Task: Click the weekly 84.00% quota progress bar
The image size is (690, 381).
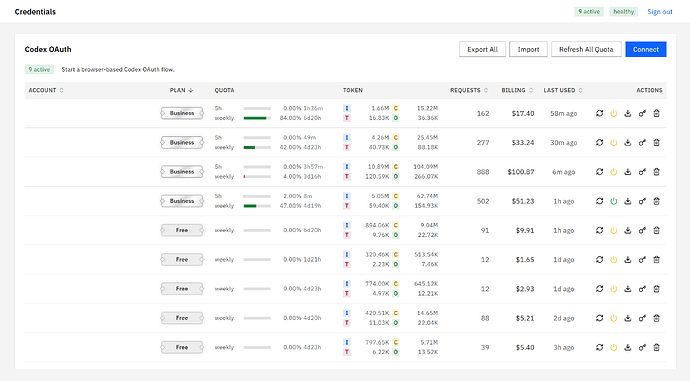Action: tap(257, 118)
